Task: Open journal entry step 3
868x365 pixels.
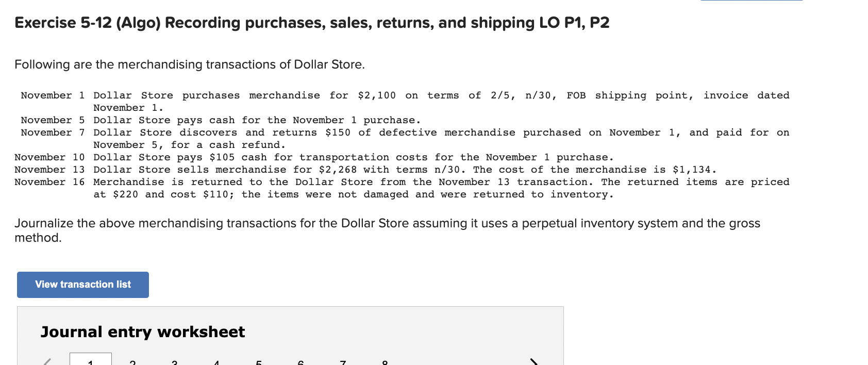Action: 174,362
